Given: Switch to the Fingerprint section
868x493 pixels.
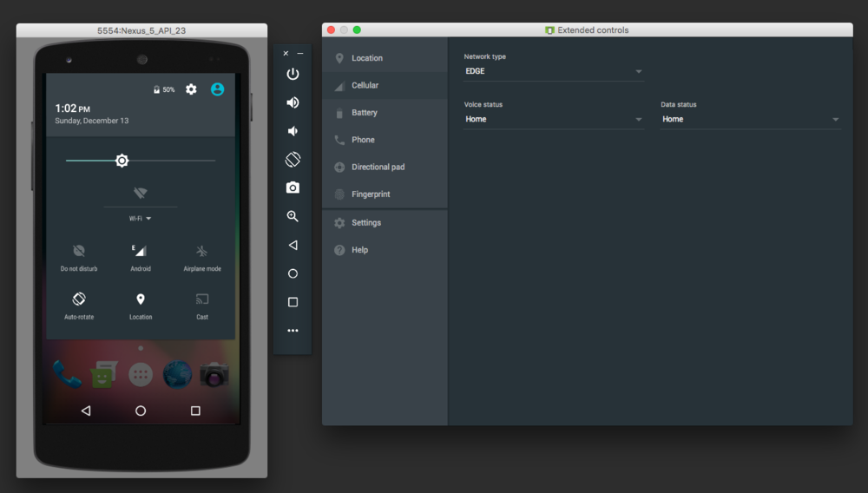Looking at the screenshot, I should [x=370, y=194].
